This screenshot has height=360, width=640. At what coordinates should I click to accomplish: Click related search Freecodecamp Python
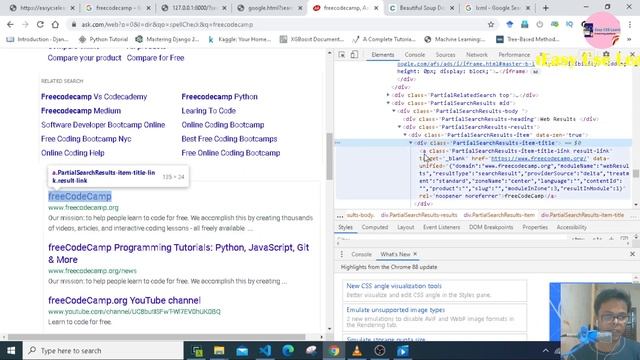coord(219,97)
